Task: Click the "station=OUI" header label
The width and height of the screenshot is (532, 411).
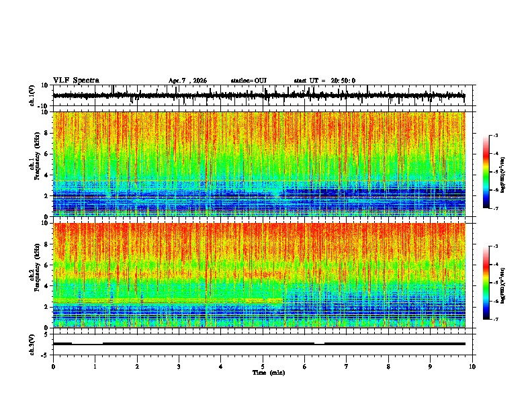Action: pos(249,81)
